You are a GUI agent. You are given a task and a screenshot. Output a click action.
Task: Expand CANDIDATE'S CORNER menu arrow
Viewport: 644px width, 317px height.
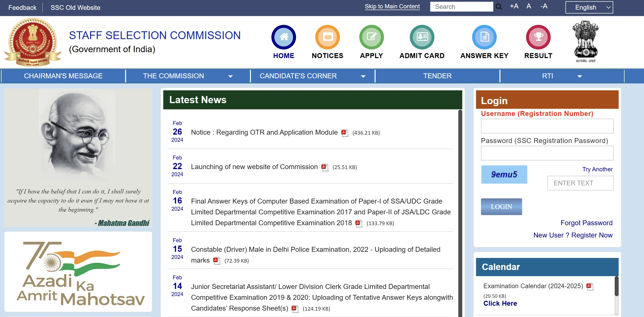pyautogui.click(x=363, y=77)
